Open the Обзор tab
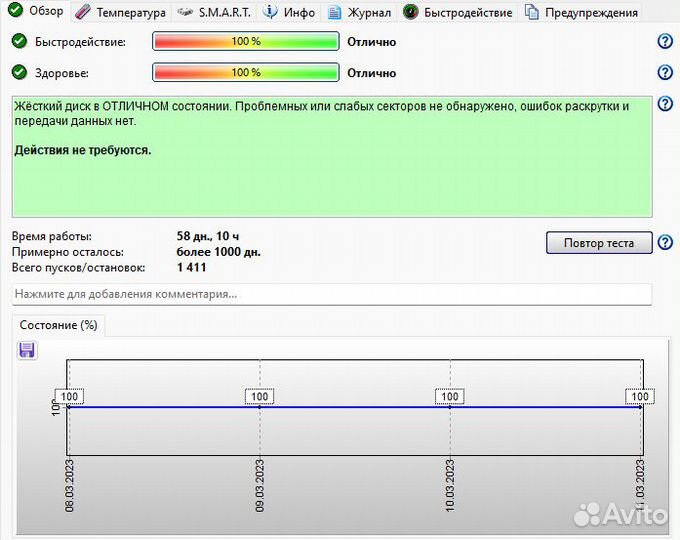This screenshot has width=680, height=540. (36, 11)
